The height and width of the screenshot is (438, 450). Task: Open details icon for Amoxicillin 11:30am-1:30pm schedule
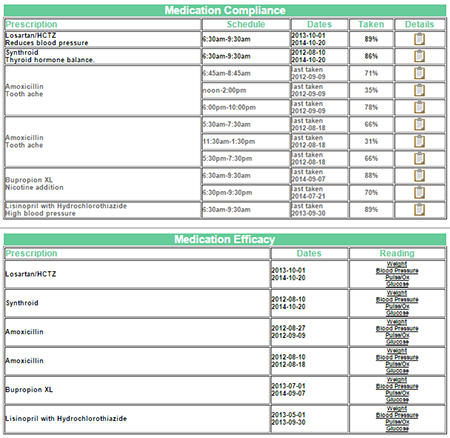[419, 141]
